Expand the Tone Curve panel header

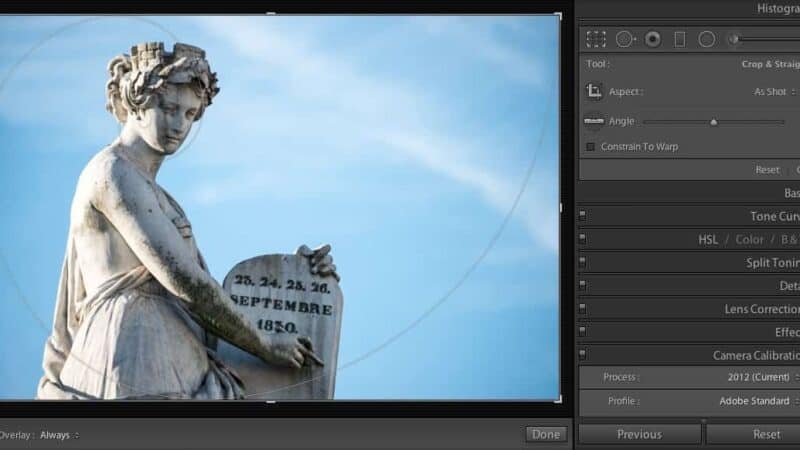coord(689,216)
